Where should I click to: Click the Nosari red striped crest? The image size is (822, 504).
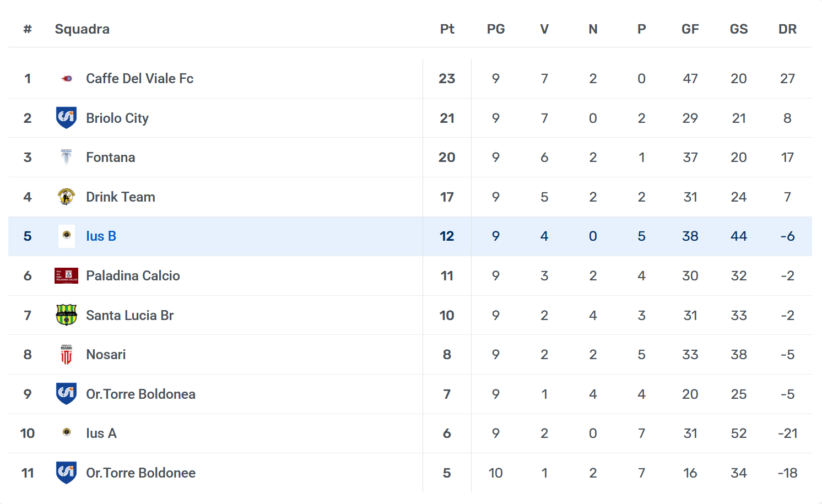coord(66,355)
